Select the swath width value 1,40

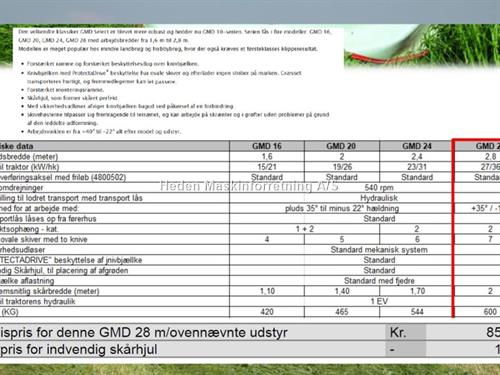click(342, 291)
